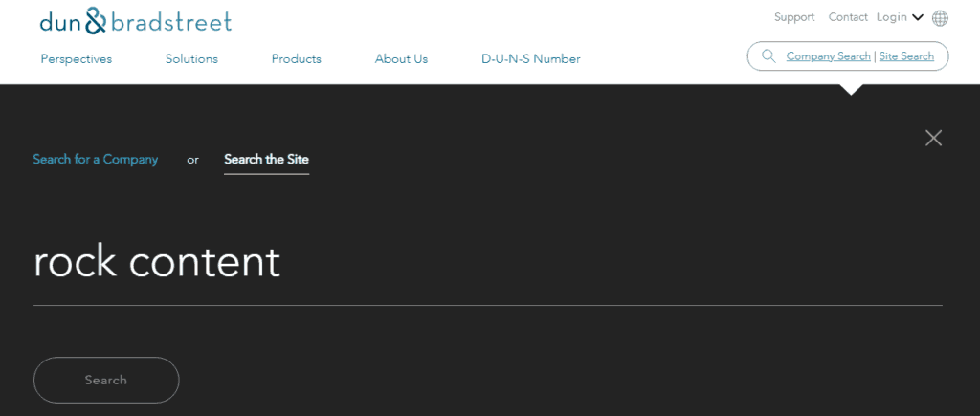Open the Products menu

tap(297, 59)
